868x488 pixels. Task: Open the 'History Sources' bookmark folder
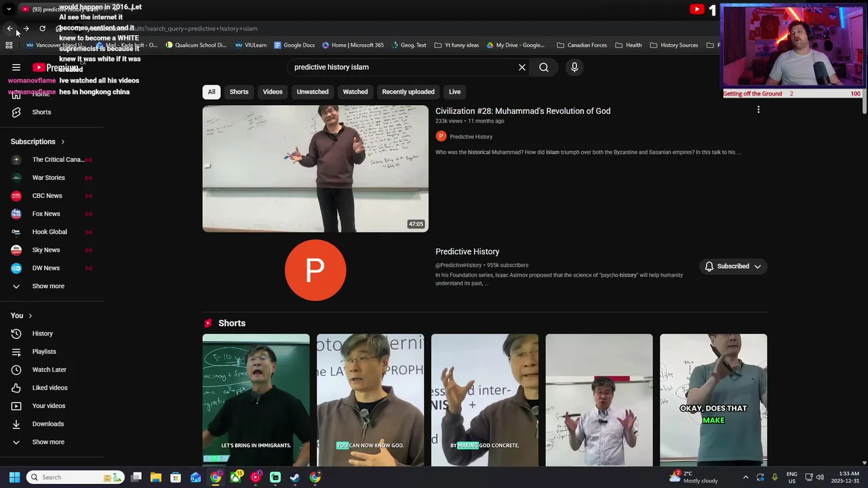click(x=674, y=45)
